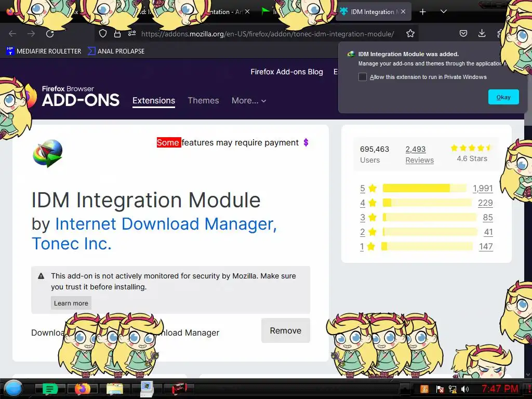Viewport: 532px width, 399px height.
Task: Close the tab ending in 'ntation - Ar'
Action: tap(247, 11)
